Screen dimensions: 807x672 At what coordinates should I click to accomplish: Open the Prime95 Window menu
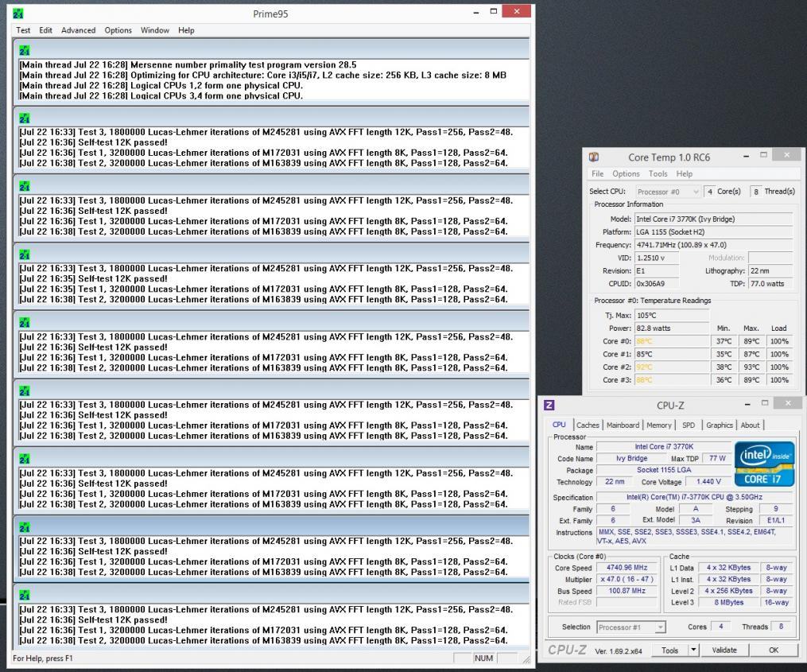pos(155,30)
